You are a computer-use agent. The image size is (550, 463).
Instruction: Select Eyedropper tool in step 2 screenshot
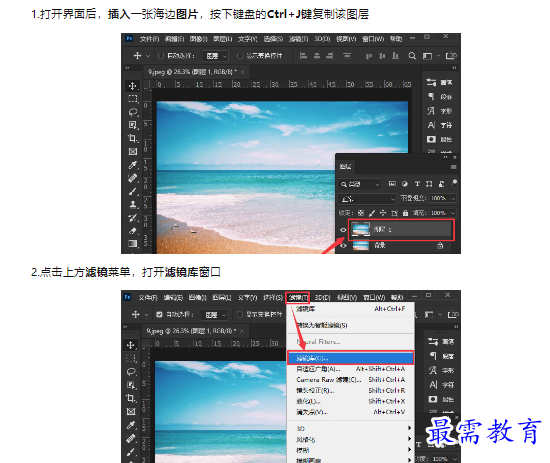point(131,425)
